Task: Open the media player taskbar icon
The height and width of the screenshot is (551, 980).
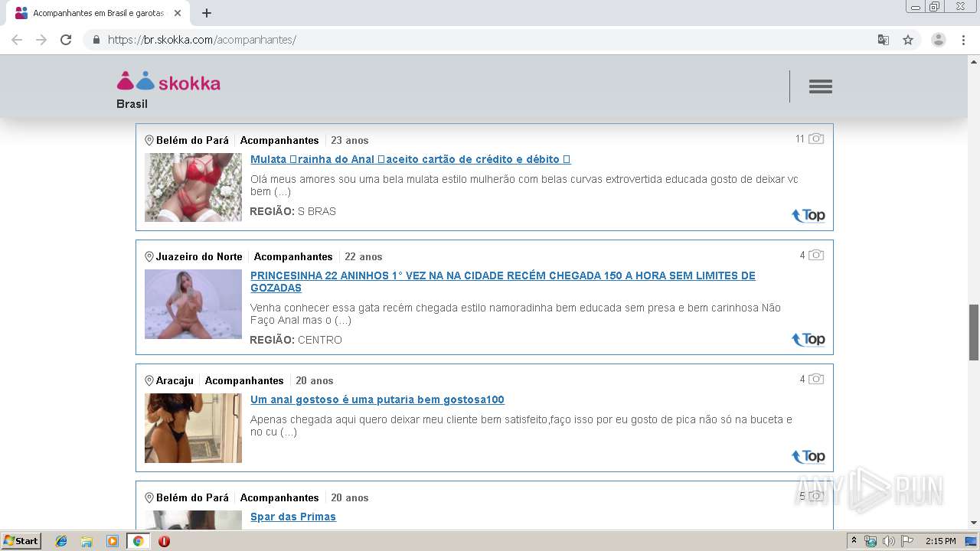Action: coord(113,541)
